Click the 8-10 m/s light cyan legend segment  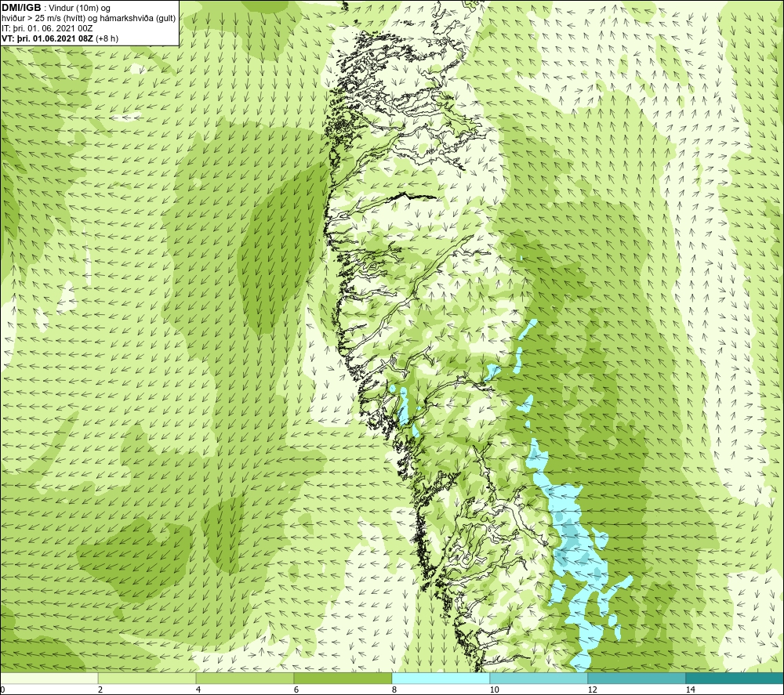point(441,678)
